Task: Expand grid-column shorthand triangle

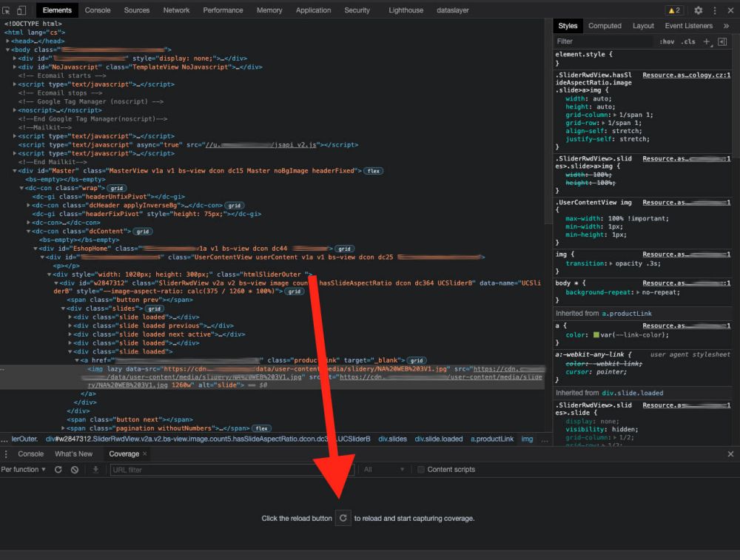Action: click(x=615, y=115)
